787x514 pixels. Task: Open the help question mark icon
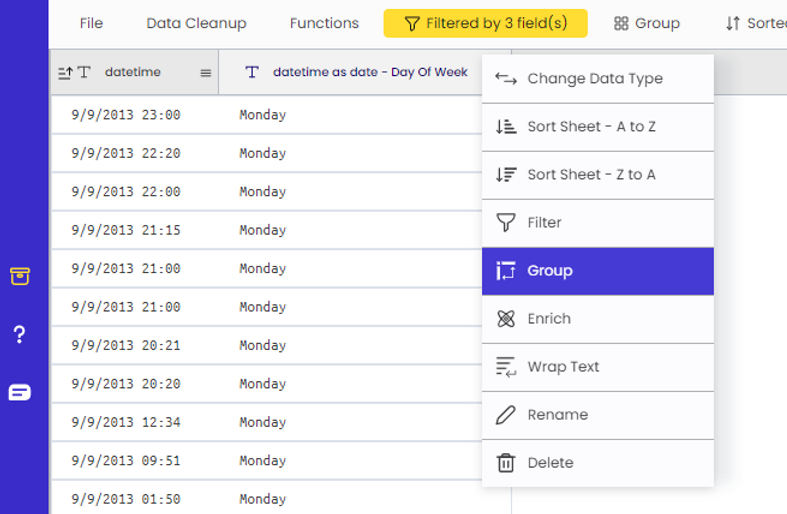pyautogui.click(x=20, y=334)
